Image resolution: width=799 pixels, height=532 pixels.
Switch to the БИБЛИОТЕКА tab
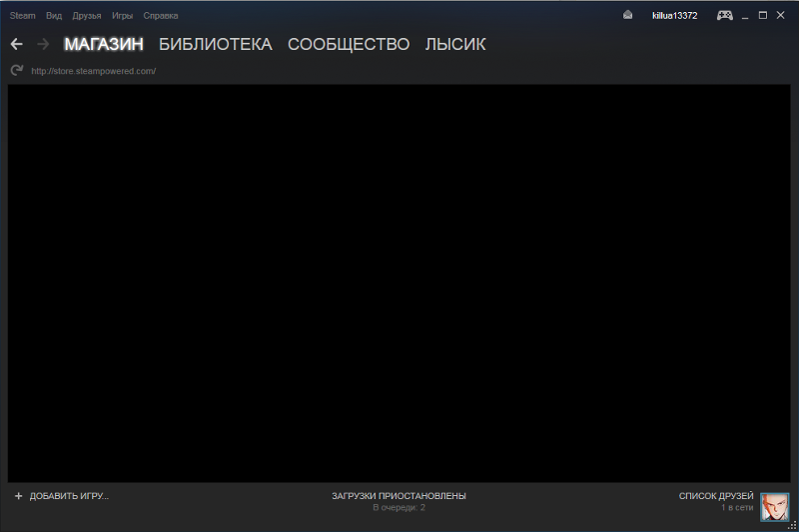215,44
